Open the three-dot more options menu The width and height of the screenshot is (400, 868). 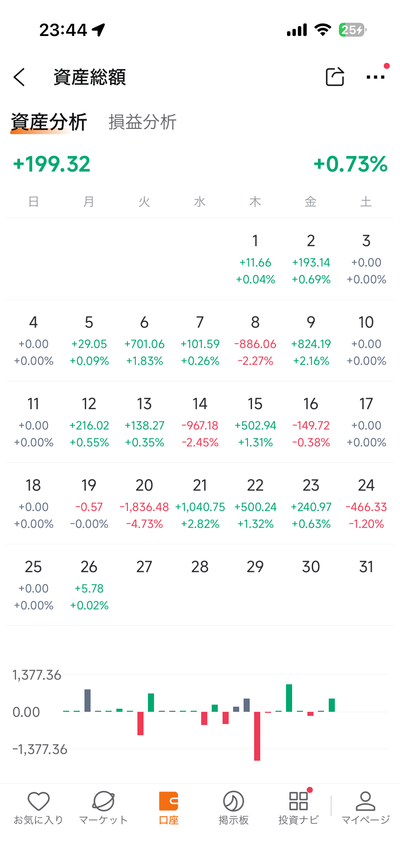pos(375,77)
